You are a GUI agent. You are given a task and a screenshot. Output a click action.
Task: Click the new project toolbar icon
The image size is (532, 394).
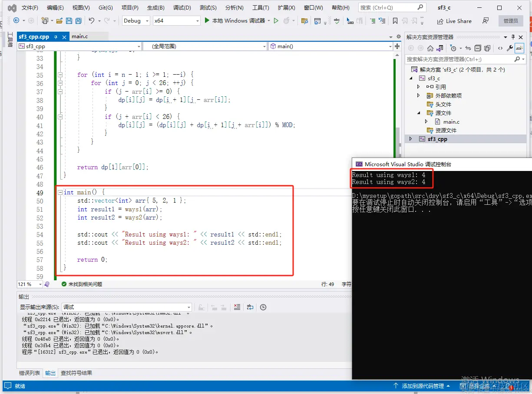pyautogui.click(x=44, y=20)
